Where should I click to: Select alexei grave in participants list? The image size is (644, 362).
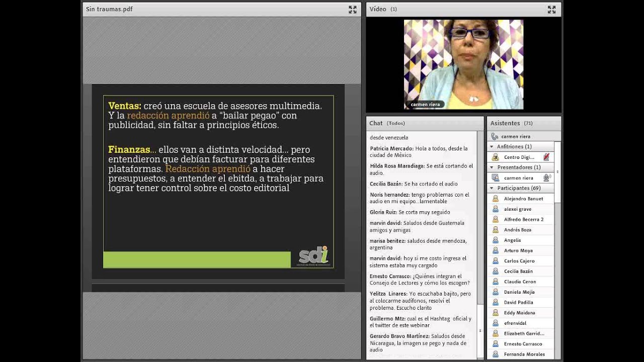[x=521, y=209]
